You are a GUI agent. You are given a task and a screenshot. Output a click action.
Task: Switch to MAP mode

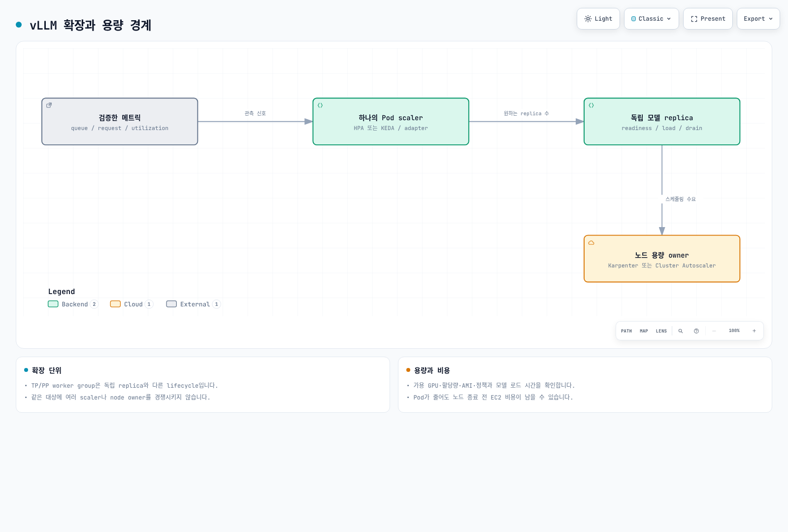(x=644, y=331)
